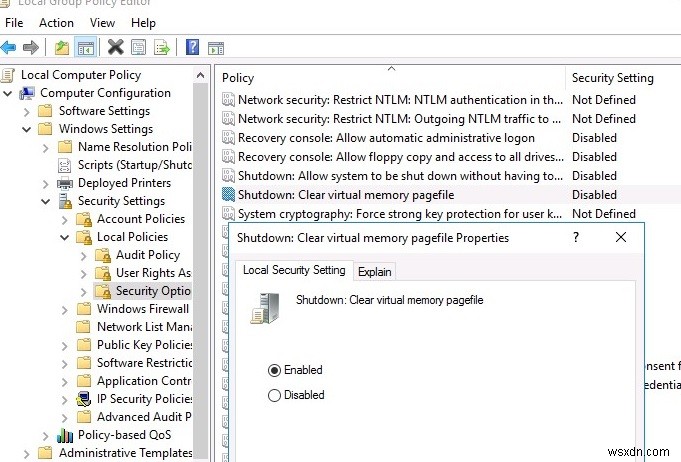Viewport: 681px width, 462px height.
Task: Close the pagefile Properties dialog
Action: click(621, 237)
